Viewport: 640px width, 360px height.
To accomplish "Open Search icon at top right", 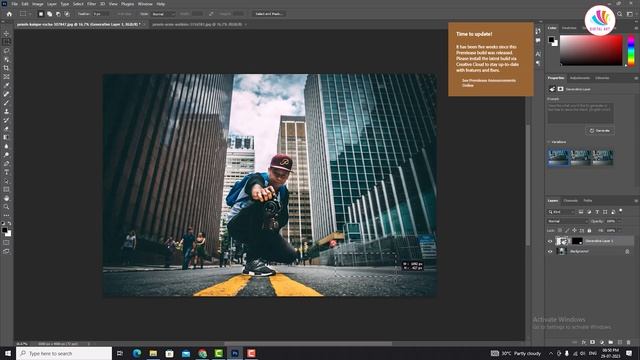I will point(620,14).
